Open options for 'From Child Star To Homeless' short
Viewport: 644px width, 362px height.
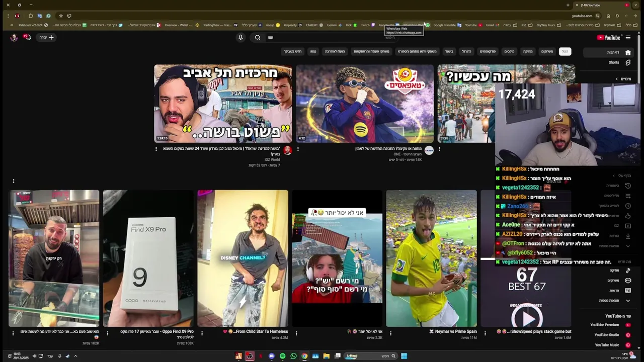pos(202,333)
